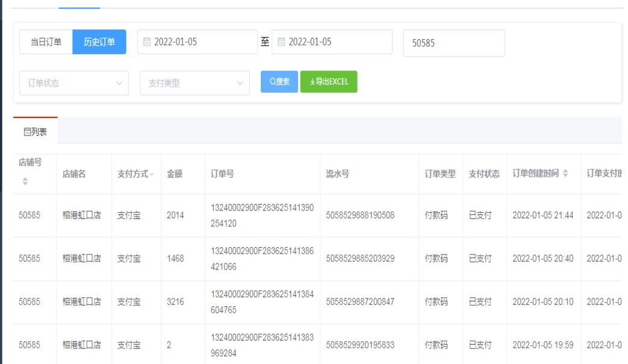Click serial number 5058529887200847

[x=360, y=302]
